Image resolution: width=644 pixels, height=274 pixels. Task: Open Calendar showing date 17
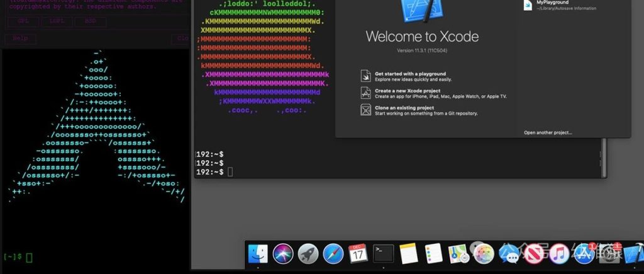pos(358,254)
